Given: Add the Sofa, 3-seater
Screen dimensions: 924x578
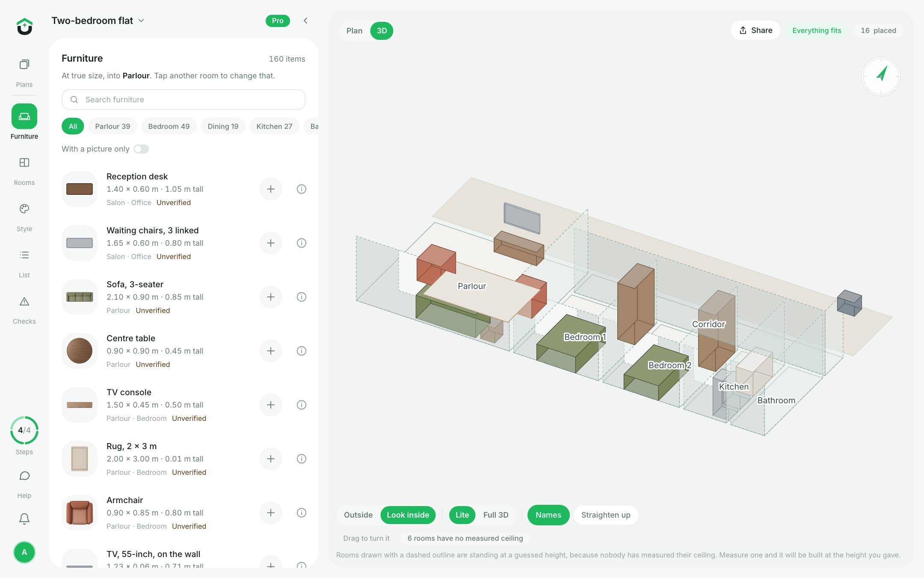Looking at the screenshot, I should [271, 297].
